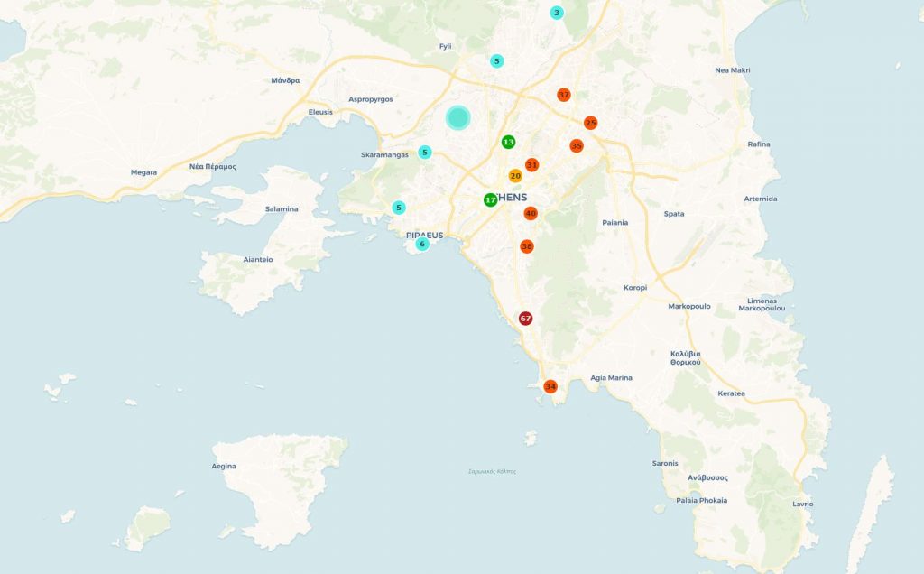Select the green 13 marker
924x574 pixels.
[508, 142]
